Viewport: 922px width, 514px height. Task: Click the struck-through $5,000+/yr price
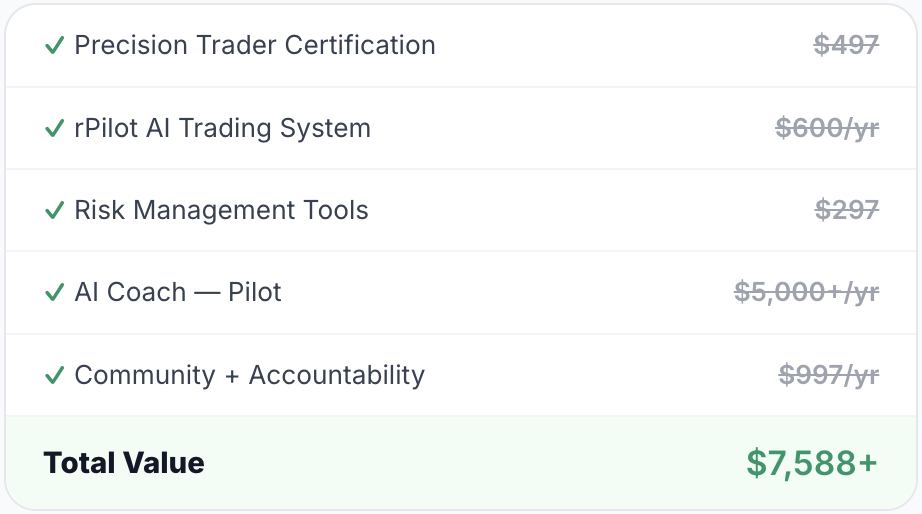[x=806, y=292]
